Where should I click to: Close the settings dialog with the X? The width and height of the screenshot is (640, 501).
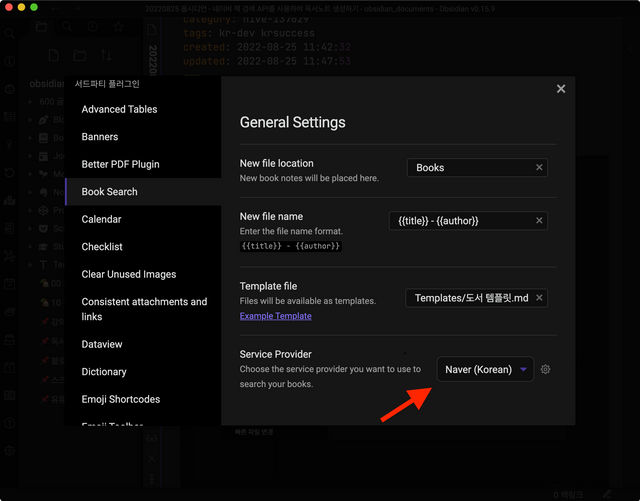pyautogui.click(x=561, y=89)
